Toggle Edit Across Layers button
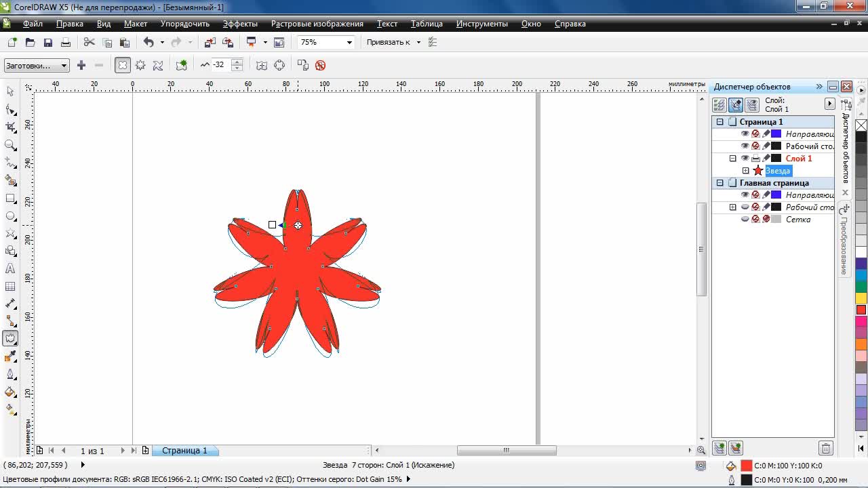Image resolution: width=868 pixels, height=488 pixels. [736, 105]
